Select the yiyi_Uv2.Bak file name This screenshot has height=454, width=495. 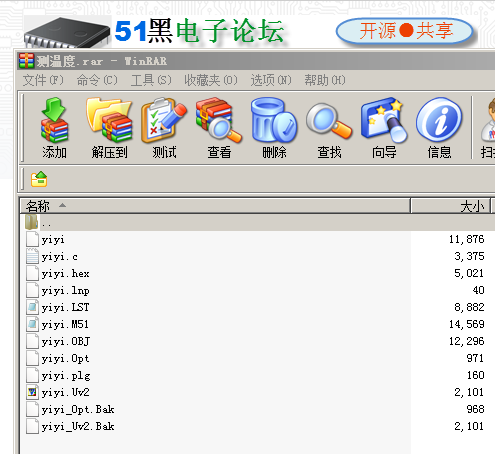[78, 426]
